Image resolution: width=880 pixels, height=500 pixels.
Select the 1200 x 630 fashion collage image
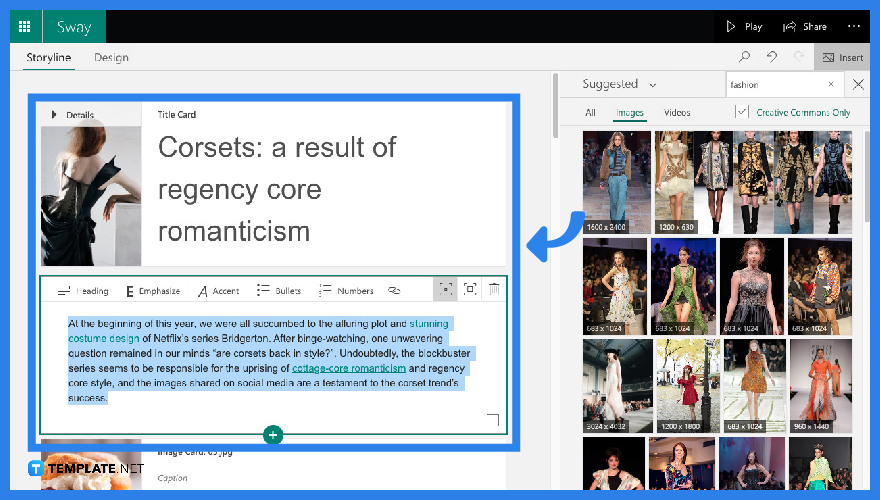(x=753, y=182)
